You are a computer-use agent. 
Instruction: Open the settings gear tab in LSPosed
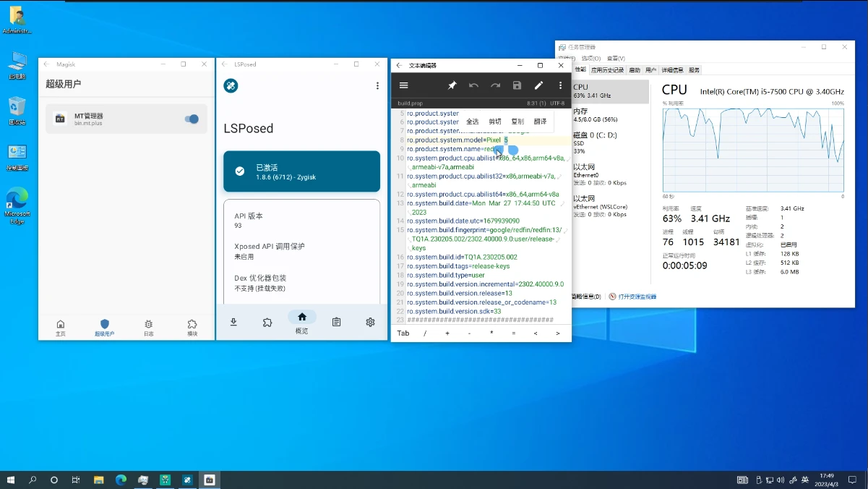[x=370, y=322]
